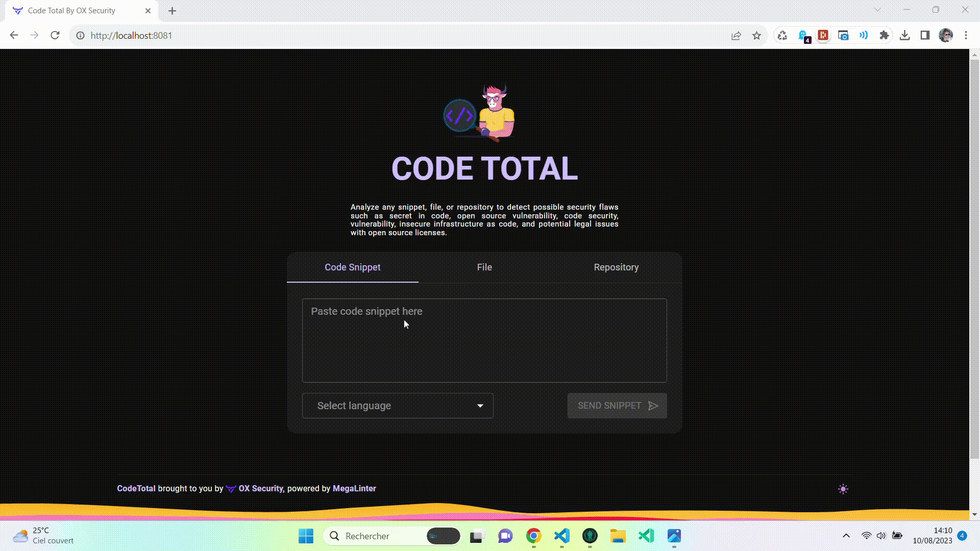Click the MegaLinter link in footer
This screenshot has height=551, width=980.
355,488
